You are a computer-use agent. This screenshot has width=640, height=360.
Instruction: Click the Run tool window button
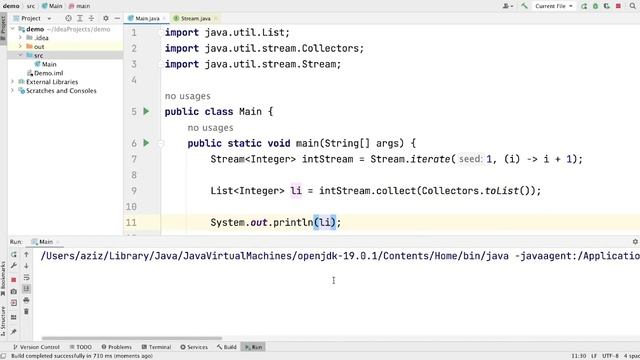253,347
